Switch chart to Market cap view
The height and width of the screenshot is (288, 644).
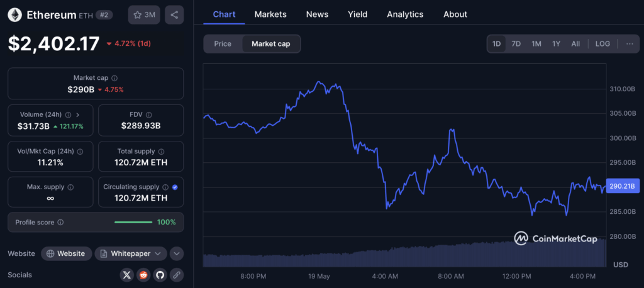tap(270, 44)
